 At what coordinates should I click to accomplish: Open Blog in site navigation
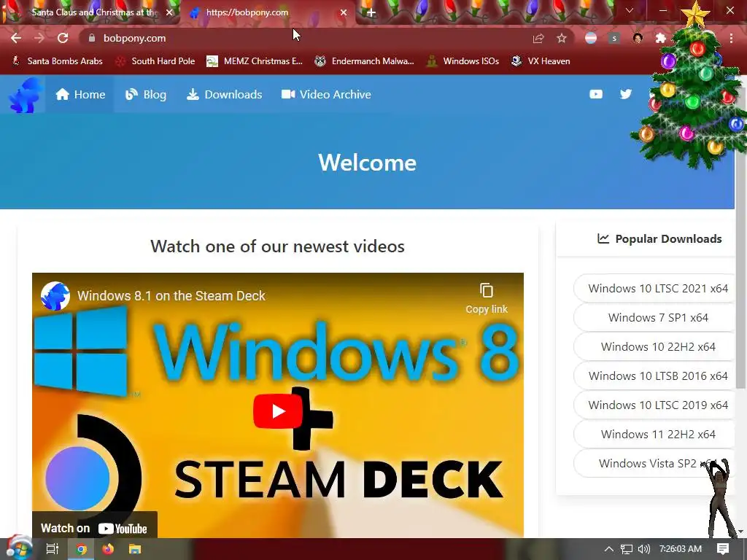145,94
